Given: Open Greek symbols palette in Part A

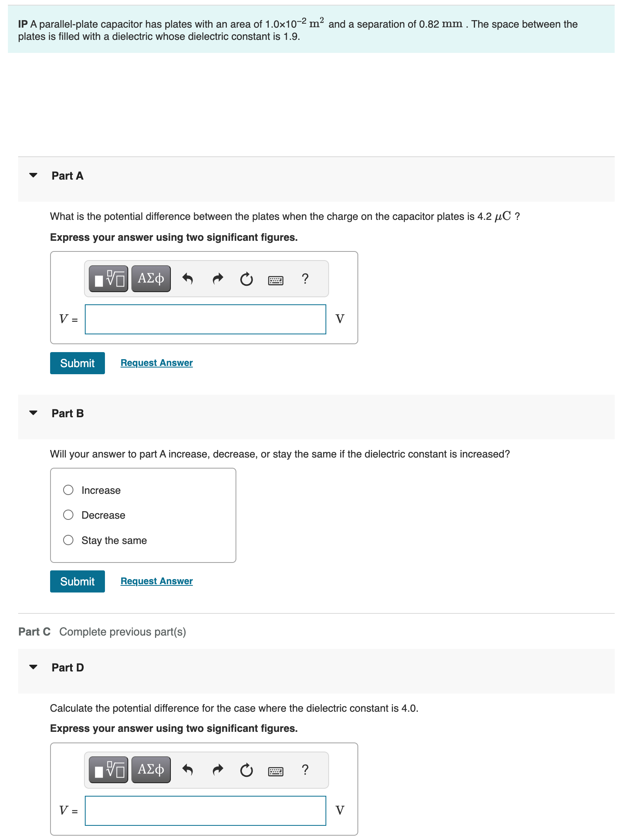Looking at the screenshot, I should pos(151,279).
